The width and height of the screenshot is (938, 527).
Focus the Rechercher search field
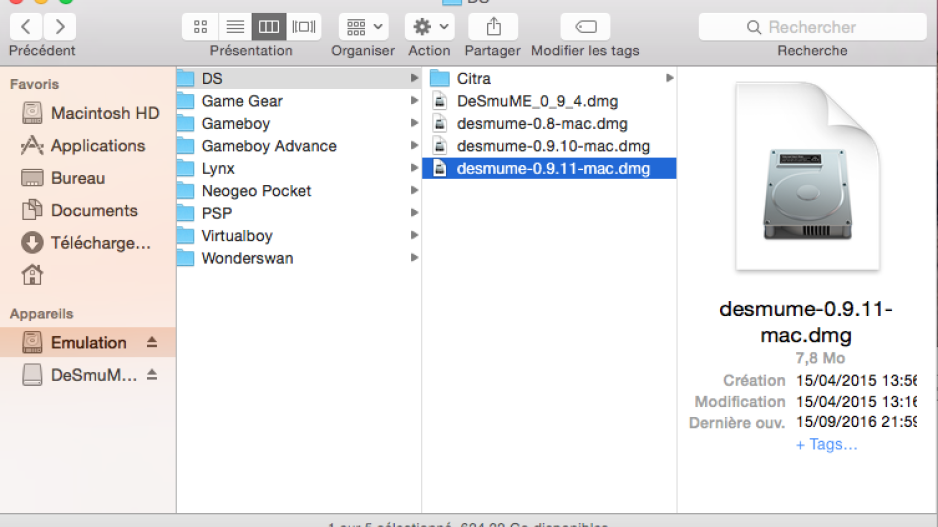click(812, 27)
